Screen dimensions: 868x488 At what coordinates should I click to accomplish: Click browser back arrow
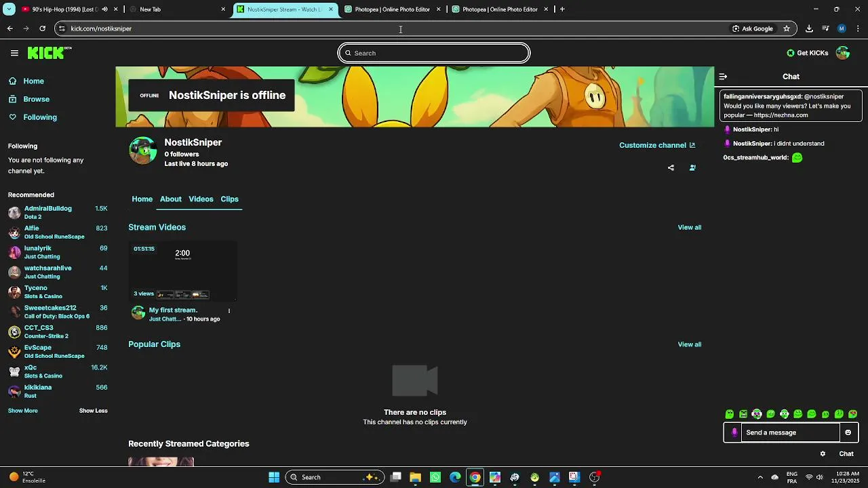(x=9, y=28)
